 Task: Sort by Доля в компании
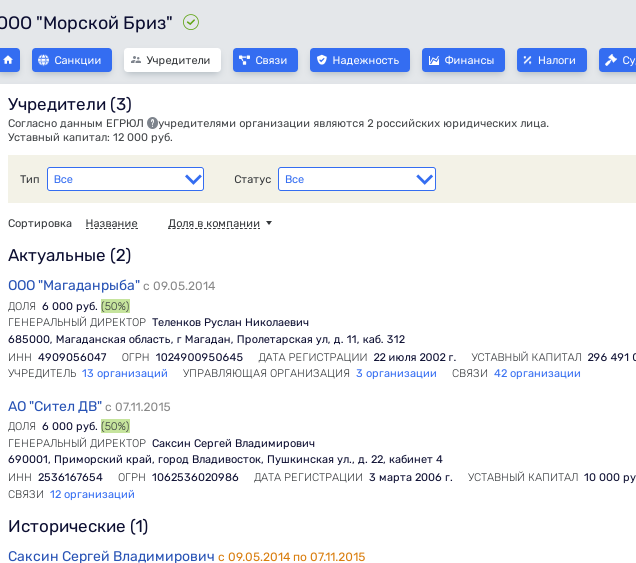pos(214,223)
